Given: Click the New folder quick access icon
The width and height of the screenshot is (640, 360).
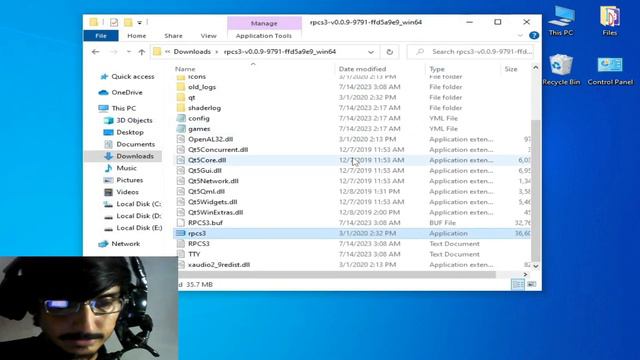Looking at the screenshot, I should [x=128, y=22].
